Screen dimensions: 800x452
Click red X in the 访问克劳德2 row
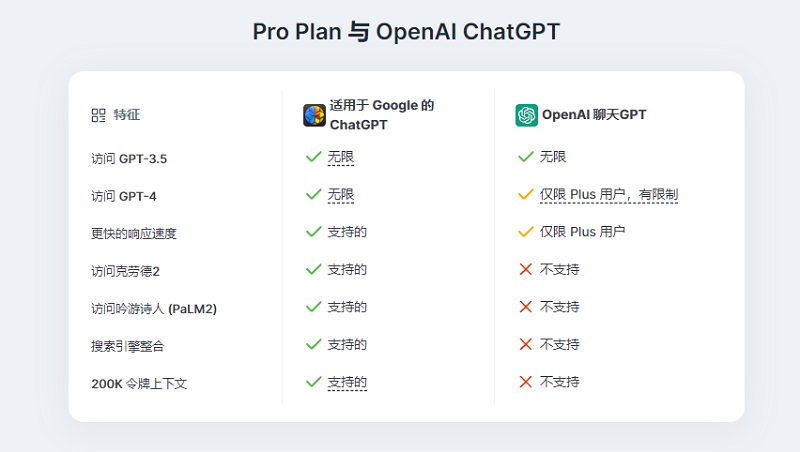526,269
